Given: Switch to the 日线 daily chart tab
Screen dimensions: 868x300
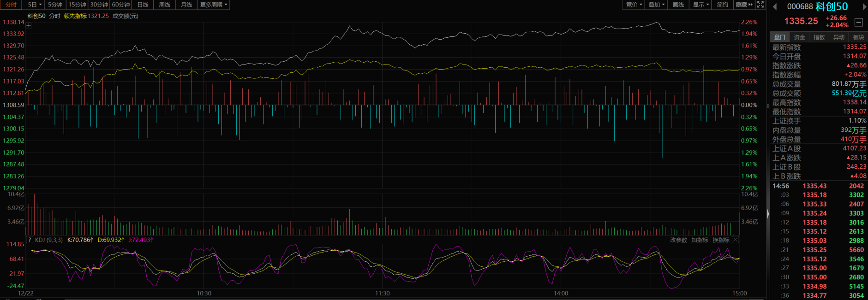Looking at the screenshot, I should (143, 5).
